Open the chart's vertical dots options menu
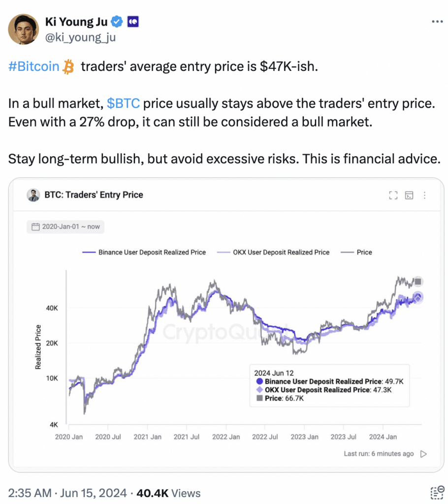Image resolution: width=448 pixels, height=504 pixels. (x=424, y=195)
